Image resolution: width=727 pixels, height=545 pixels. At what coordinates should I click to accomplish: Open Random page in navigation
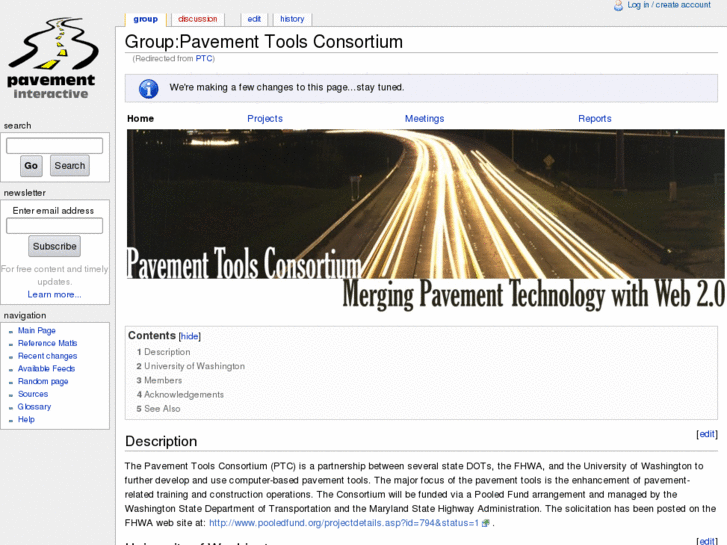click(x=43, y=381)
